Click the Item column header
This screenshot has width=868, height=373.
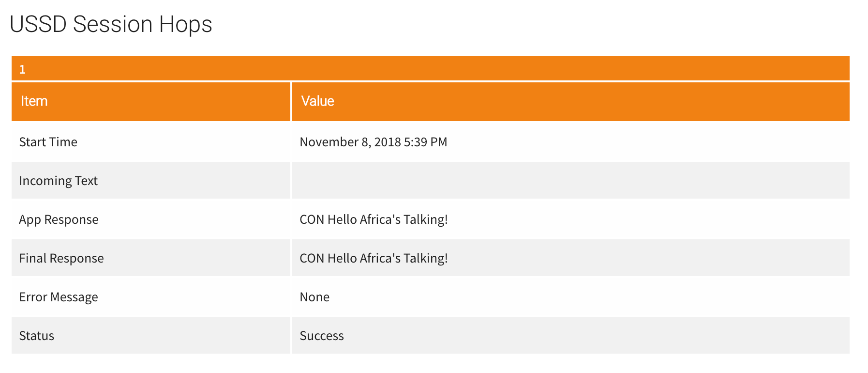151,101
